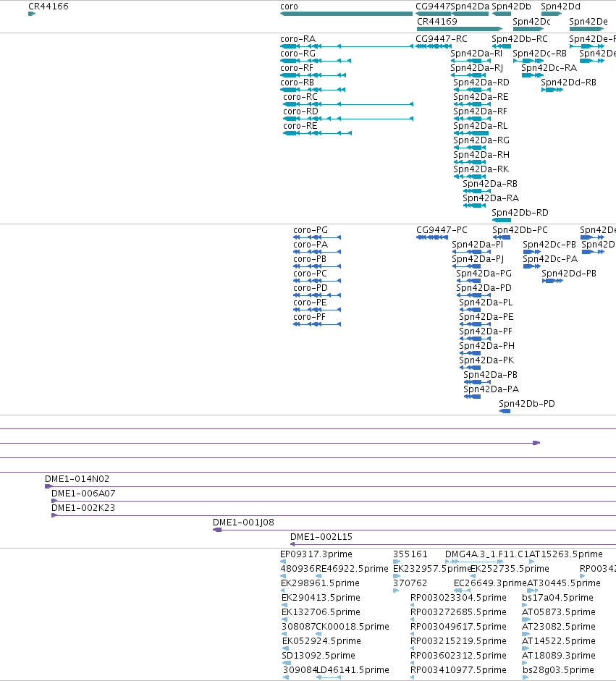Viewport: 616px width, 681px height.
Task: Click BAC clone DME1-001J08
Action: 244,523
